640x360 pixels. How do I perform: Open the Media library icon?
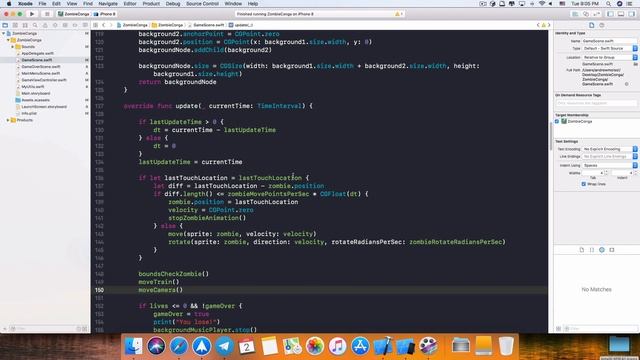point(612,250)
